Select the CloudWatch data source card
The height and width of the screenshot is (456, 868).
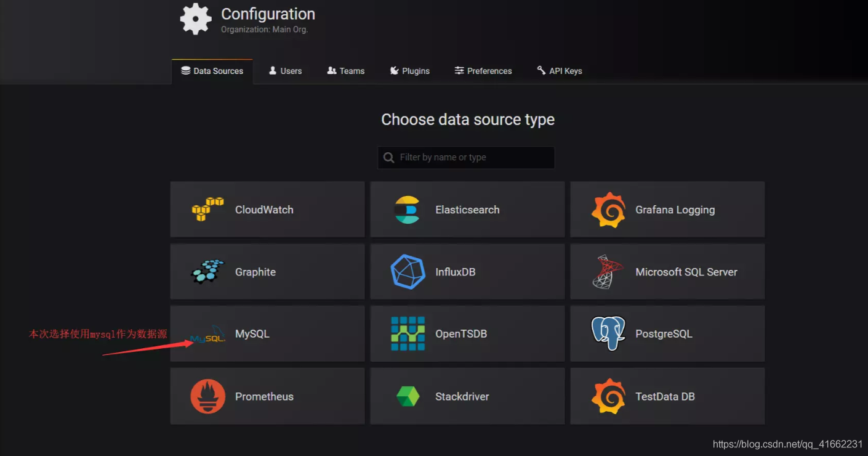[267, 210]
